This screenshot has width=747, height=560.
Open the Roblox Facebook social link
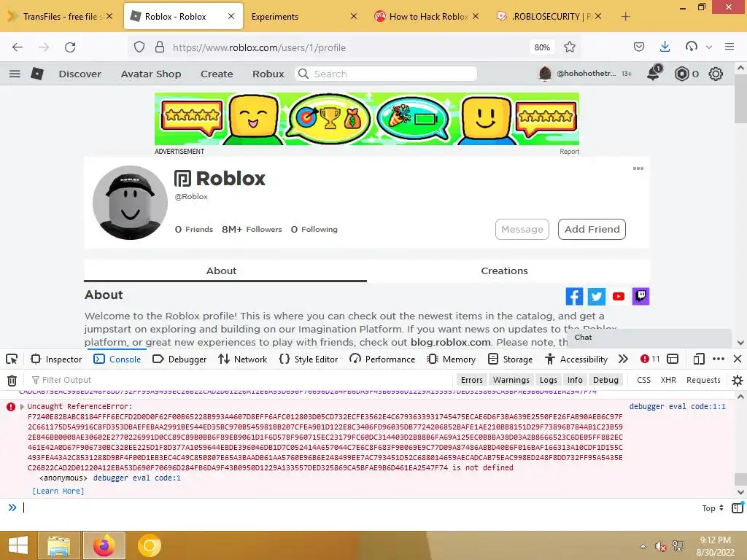[574, 296]
